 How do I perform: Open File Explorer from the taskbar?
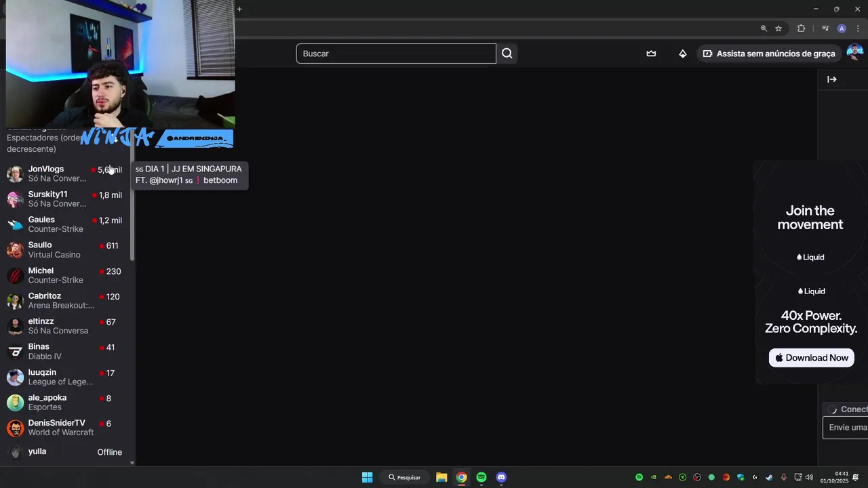tap(441, 477)
